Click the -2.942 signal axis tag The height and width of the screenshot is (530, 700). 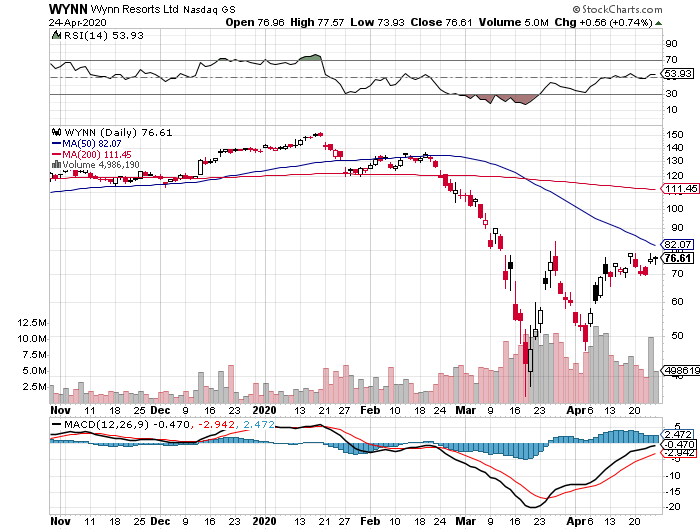coord(679,453)
